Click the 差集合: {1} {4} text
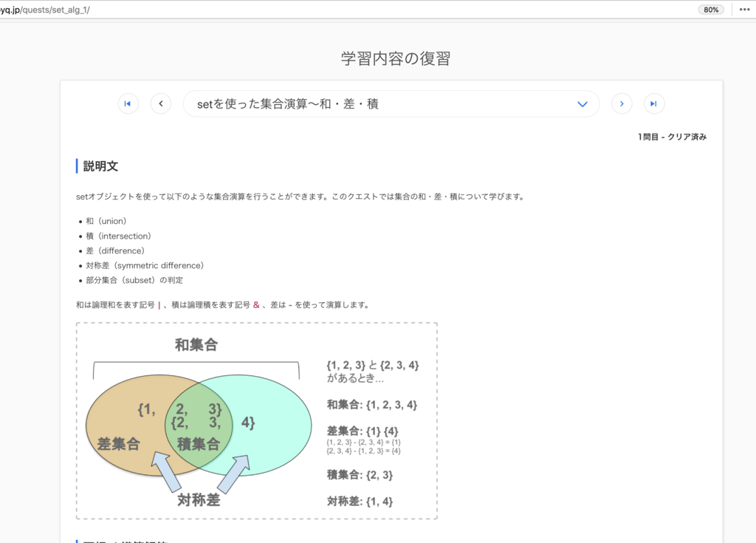The image size is (756, 543). pyautogui.click(x=362, y=431)
